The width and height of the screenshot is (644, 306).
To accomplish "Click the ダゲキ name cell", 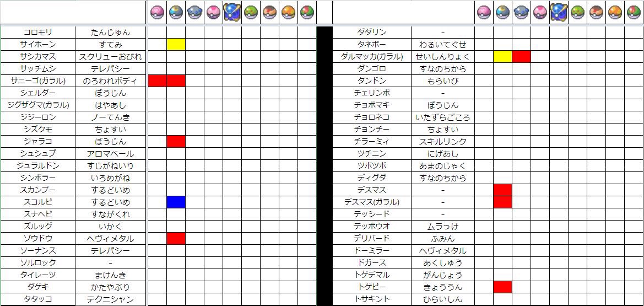I will (38, 287).
